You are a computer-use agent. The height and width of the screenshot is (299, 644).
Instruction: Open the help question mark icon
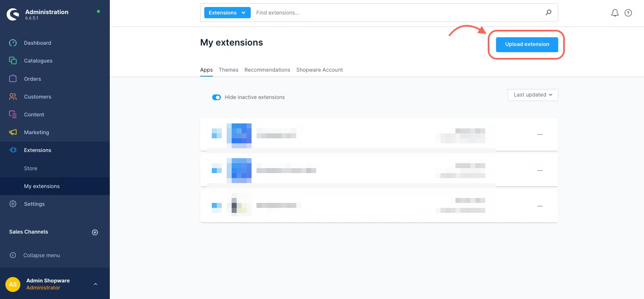pyautogui.click(x=628, y=13)
